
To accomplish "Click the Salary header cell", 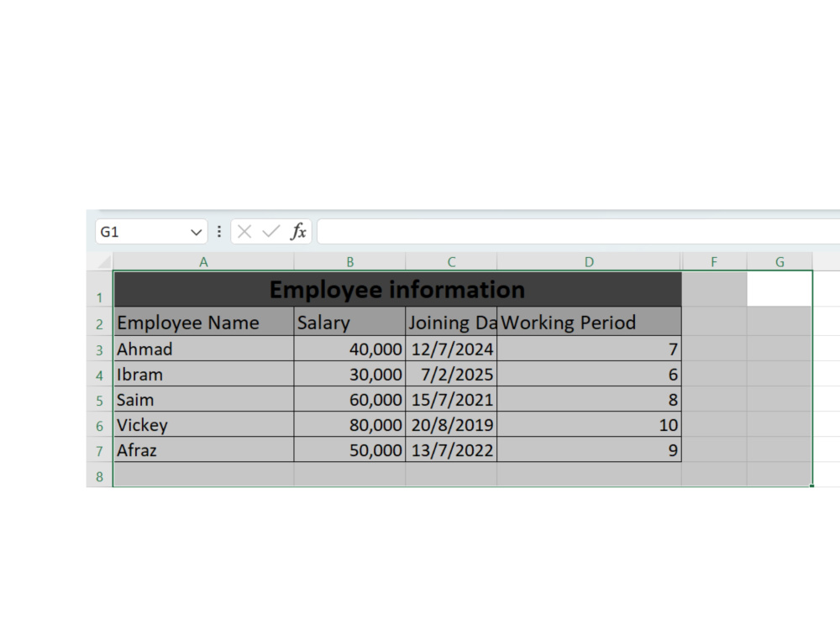I will (x=349, y=322).
